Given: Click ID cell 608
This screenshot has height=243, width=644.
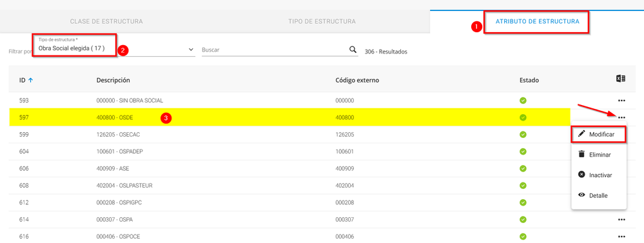Looking at the screenshot, I should [24, 186].
